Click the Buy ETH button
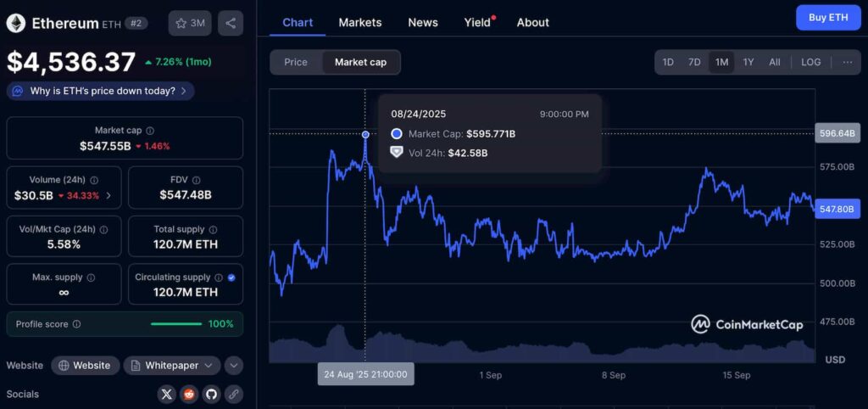868x409 pixels. point(827,17)
